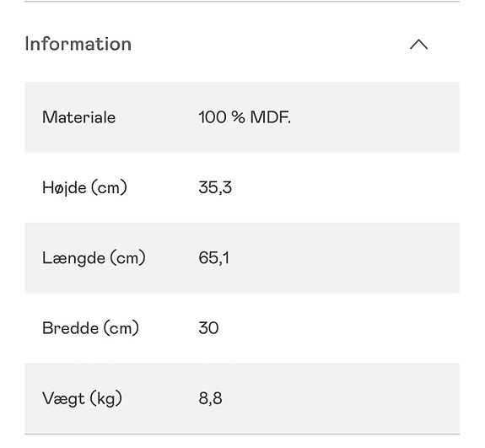Click the 8,8 weight value
This screenshot has width=485, height=448.
[x=210, y=398]
